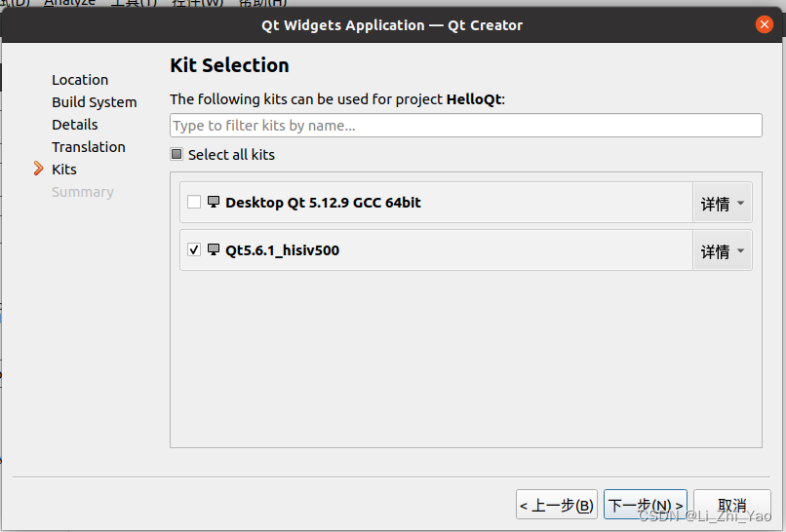Click the orange arrow marker beside Kits
786x532 pixels.
[38, 170]
